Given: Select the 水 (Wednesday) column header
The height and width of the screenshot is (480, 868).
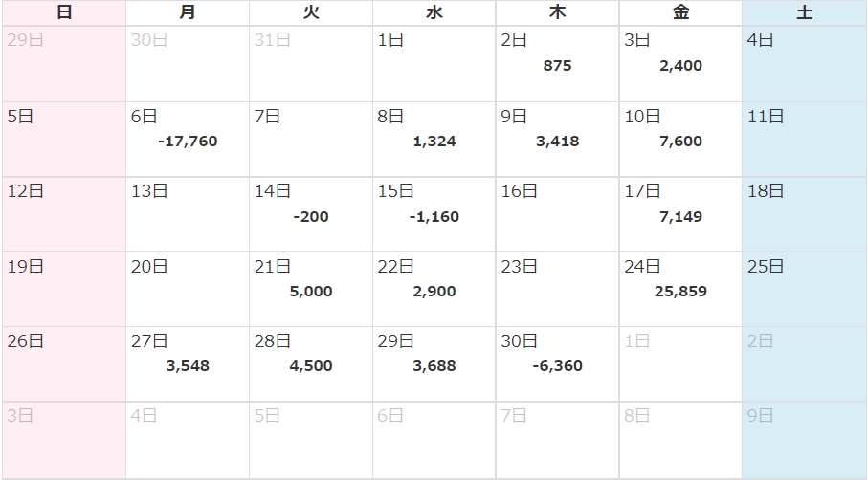Looking at the screenshot, I should [434, 12].
